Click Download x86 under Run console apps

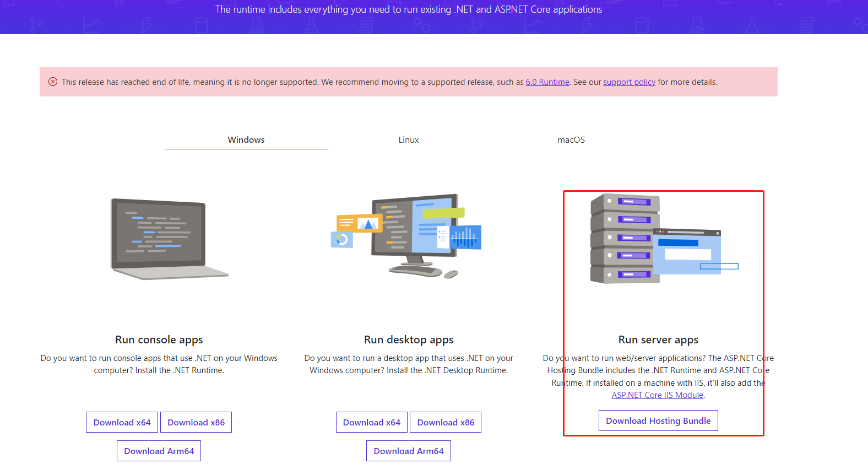click(x=196, y=422)
